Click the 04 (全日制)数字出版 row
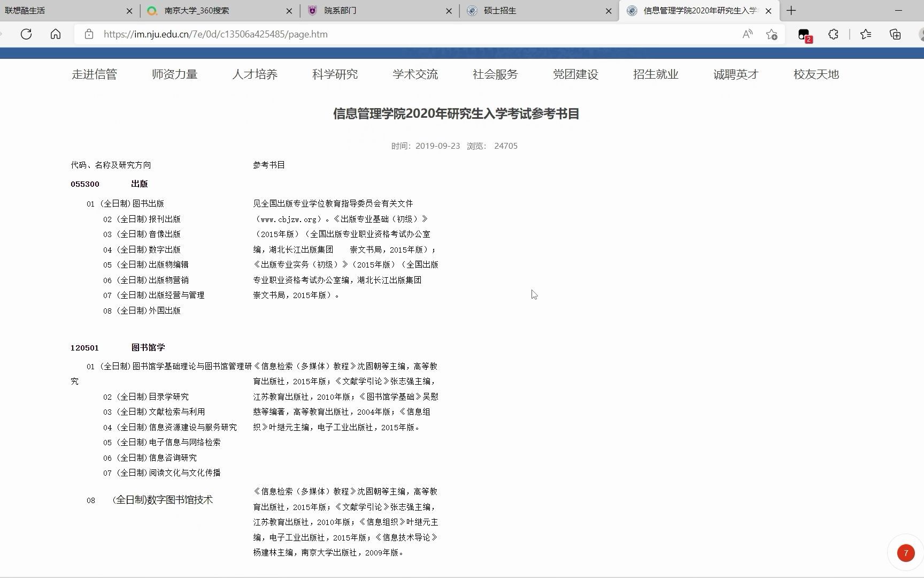924x578 pixels. click(142, 250)
